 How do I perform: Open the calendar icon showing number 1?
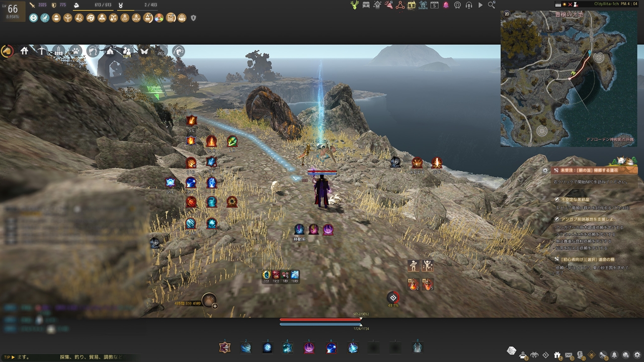coord(412,5)
